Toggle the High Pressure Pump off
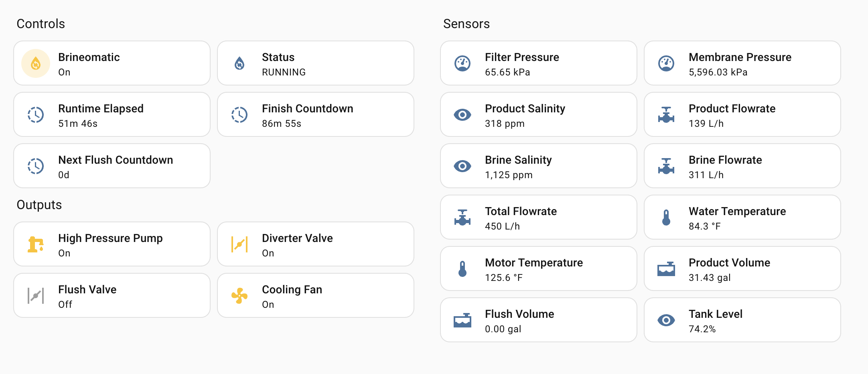868x374 pixels. [112, 244]
